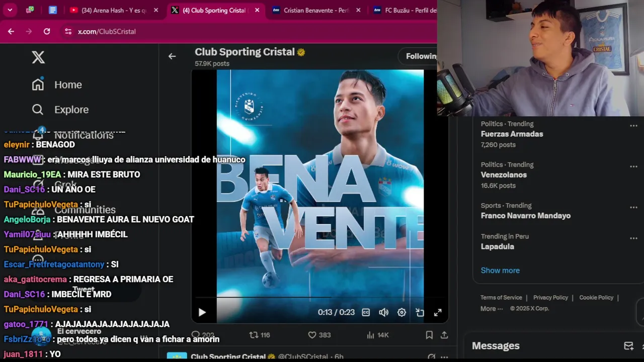Compose a new message icon
This screenshot has width=644, height=362.
click(x=628, y=346)
